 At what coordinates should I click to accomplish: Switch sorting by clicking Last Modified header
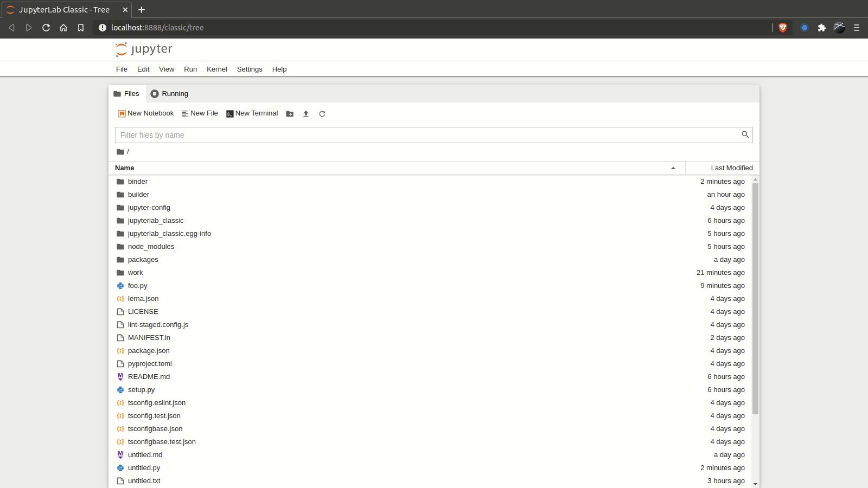pos(732,168)
